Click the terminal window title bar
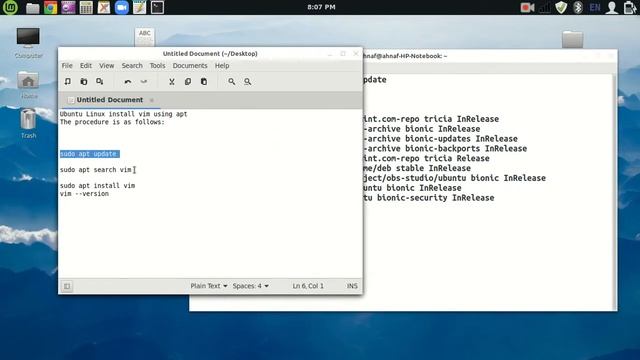 (490, 56)
